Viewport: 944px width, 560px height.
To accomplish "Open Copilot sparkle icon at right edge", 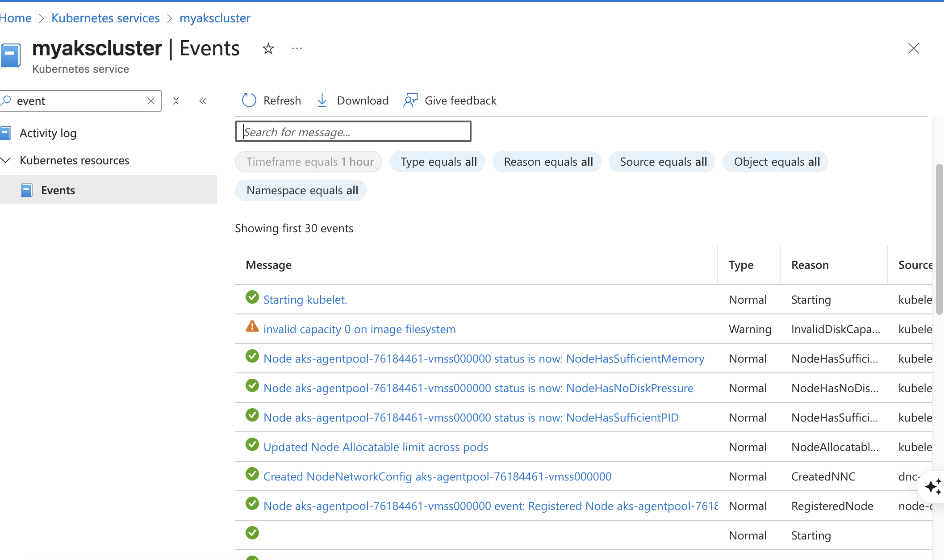I will pos(932,486).
